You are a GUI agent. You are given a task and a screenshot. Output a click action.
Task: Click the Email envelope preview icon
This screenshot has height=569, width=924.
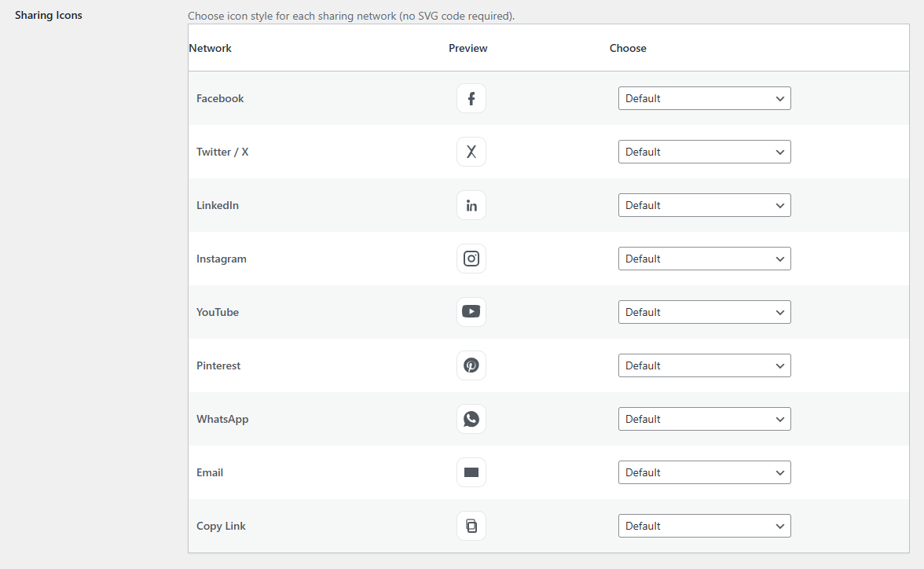click(471, 472)
